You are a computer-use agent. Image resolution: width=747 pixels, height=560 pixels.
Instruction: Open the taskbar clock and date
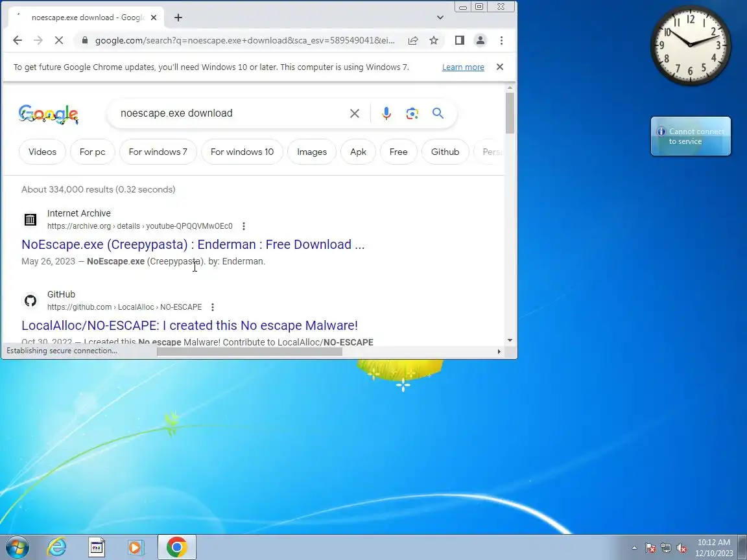pos(714,548)
